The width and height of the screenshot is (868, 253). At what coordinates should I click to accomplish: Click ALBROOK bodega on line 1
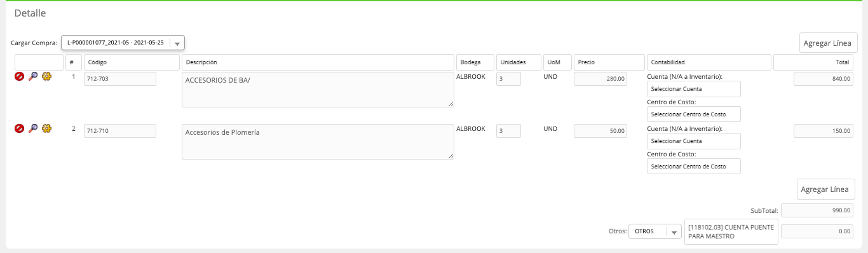pyautogui.click(x=471, y=76)
